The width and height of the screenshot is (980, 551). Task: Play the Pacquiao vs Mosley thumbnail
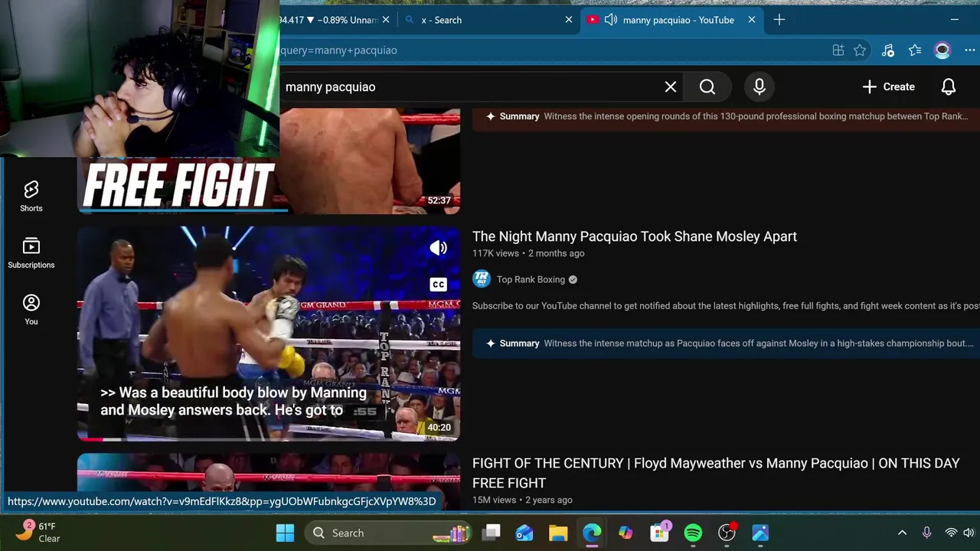[269, 333]
